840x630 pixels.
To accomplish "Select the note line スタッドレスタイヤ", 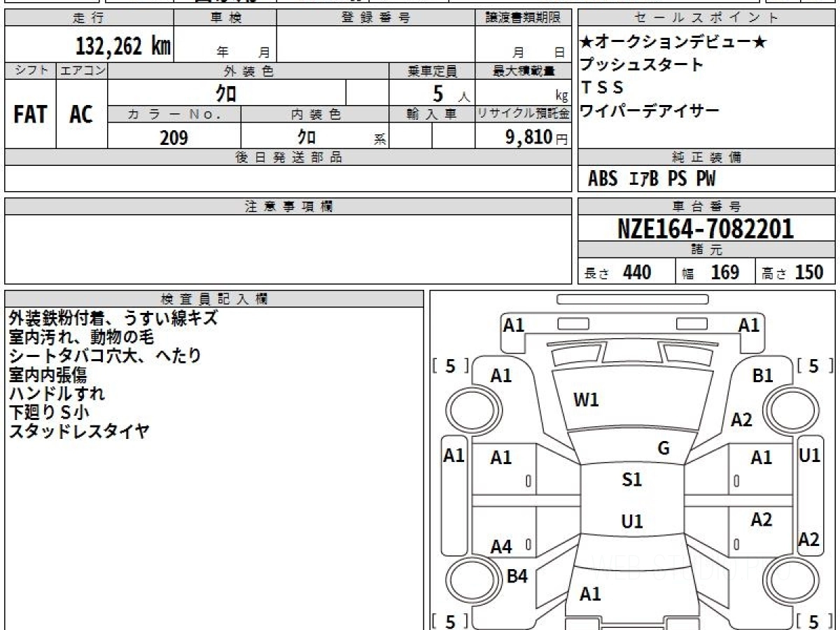I will coord(79,431).
